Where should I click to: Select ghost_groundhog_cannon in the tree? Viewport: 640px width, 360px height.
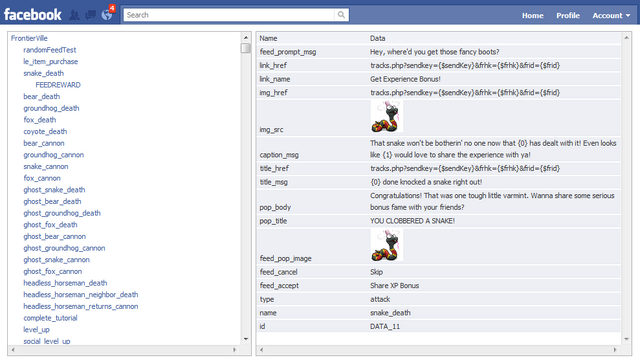point(64,248)
